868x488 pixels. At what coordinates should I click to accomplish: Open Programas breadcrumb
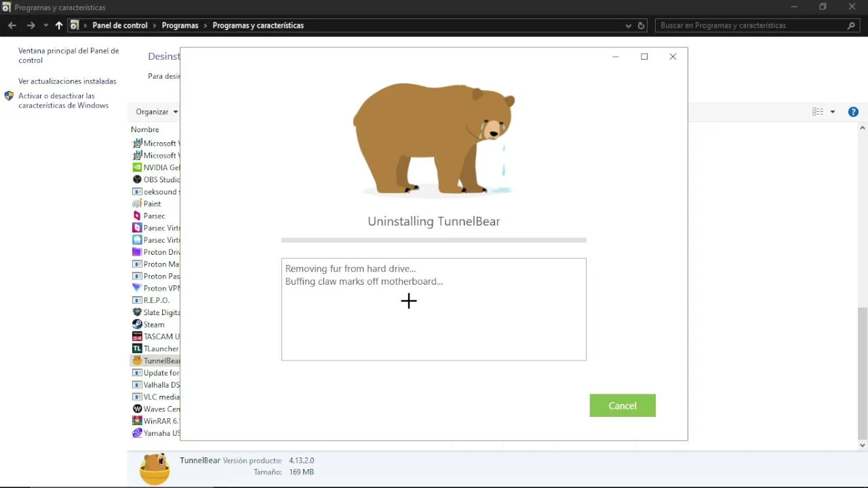[180, 25]
